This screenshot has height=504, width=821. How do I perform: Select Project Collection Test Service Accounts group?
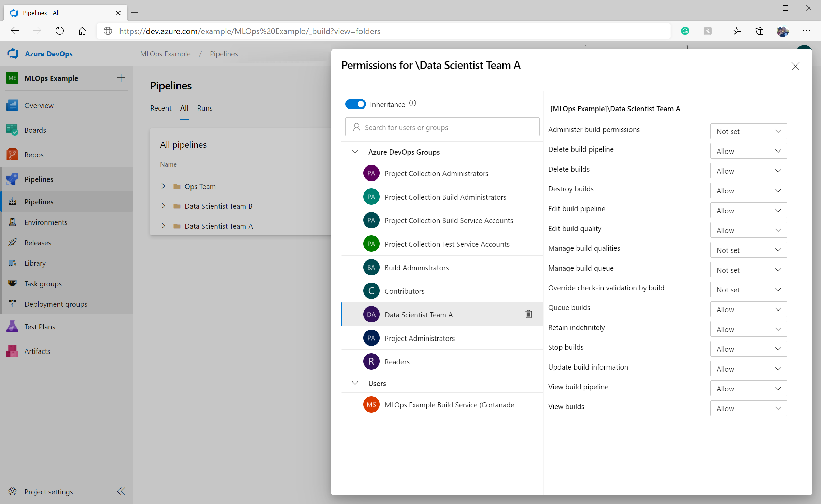pos(442,244)
